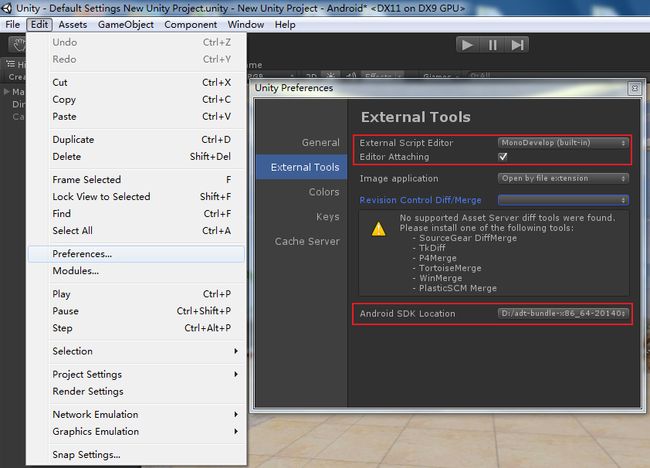Click the Android SDK Location label
The height and width of the screenshot is (468, 650).
pos(407,314)
